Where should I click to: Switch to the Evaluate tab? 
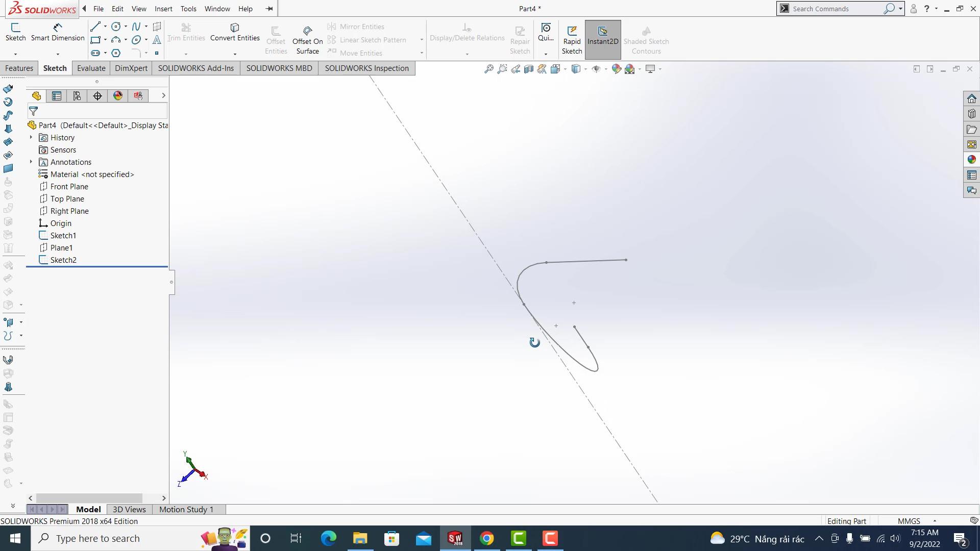pos(91,68)
